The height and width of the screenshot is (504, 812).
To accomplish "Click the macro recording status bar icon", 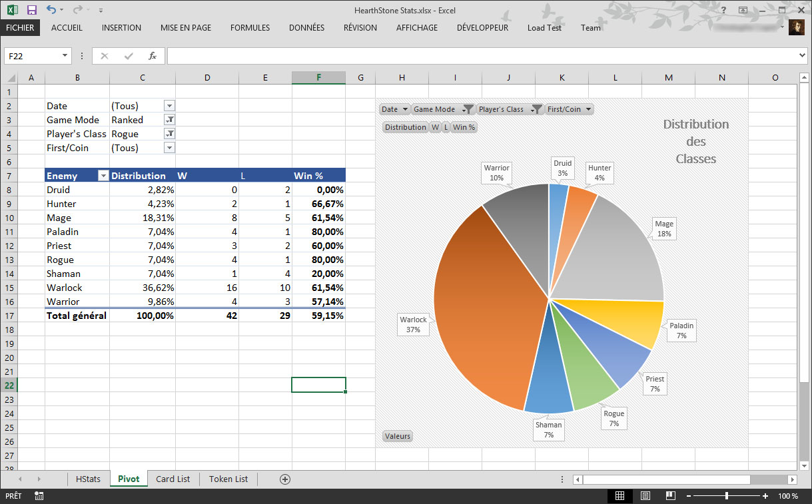I will pyautogui.click(x=39, y=496).
